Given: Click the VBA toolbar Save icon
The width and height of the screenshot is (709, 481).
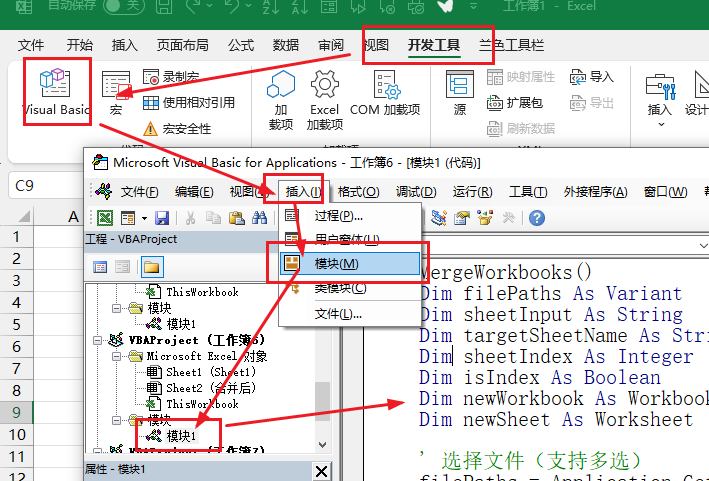Looking at the screenshot, I should pyautogui.click(x=162, y=218).
